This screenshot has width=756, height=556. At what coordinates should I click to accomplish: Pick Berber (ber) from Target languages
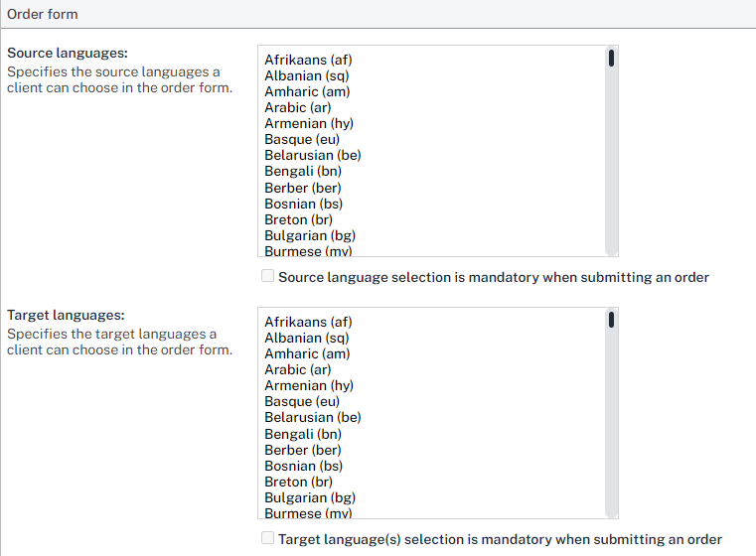coord(303,450)
